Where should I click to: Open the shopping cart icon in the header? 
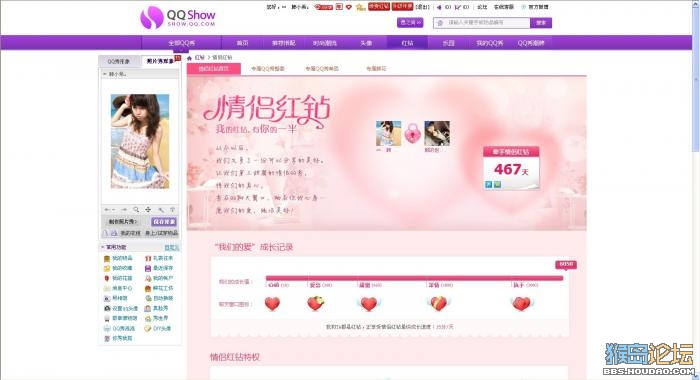(457, 7)
